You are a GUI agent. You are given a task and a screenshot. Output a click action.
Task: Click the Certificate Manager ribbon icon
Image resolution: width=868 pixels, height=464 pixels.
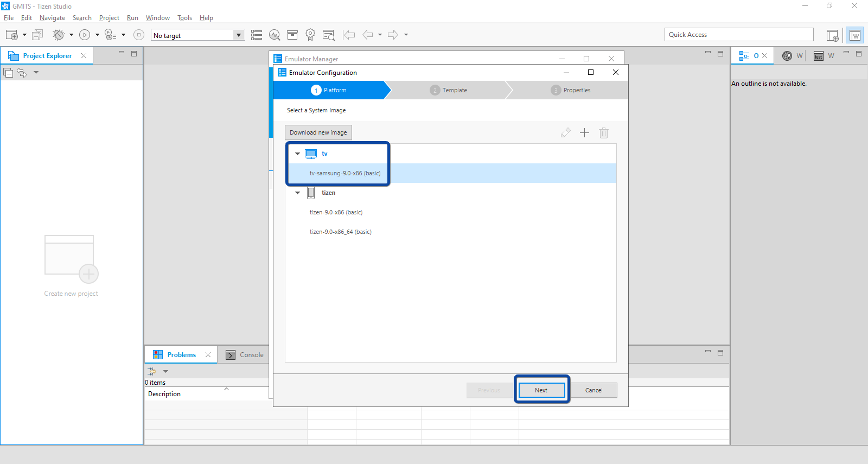pos(310,35)
